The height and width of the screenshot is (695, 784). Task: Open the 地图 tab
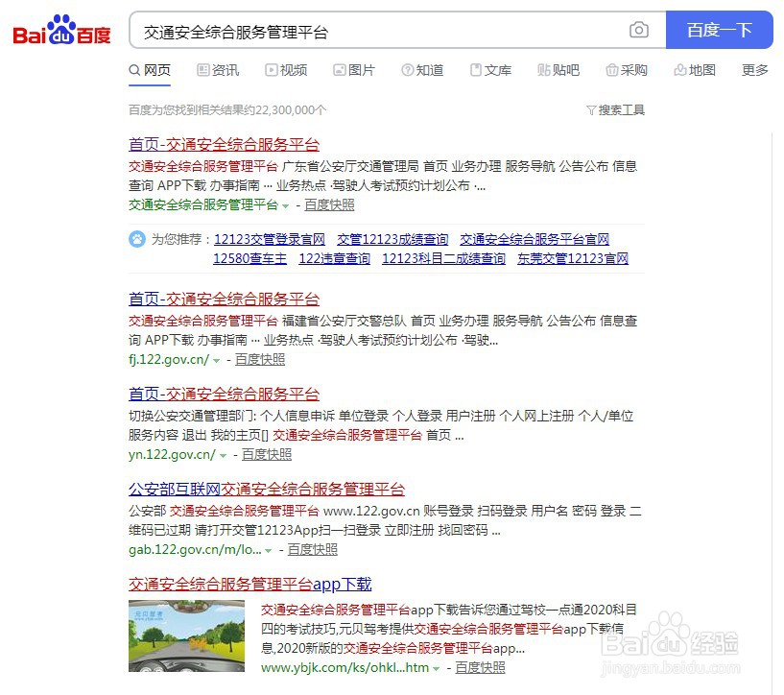click(695, 70)
